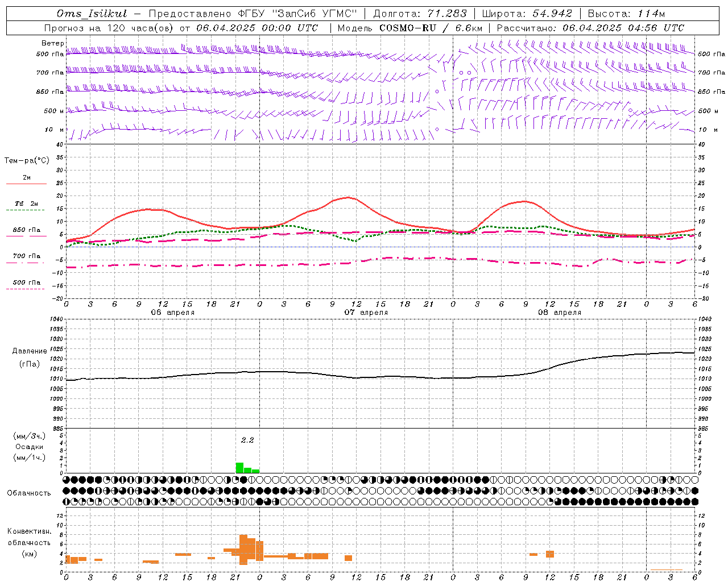Click the (мм/1ч.) precipitation unit label

30,458
